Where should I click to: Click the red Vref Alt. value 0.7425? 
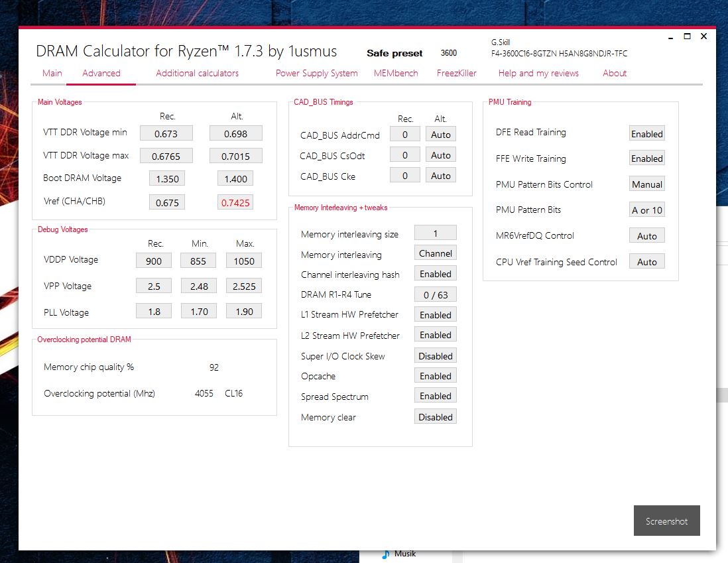[x=235, y=202]
